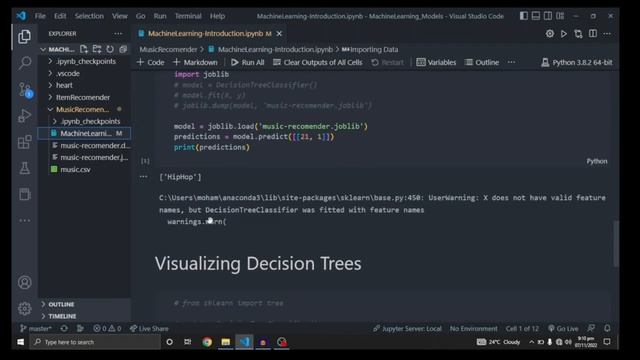This screenshot has height=360, width=640.
Task: Create a new folder in Explorer
Action: click(97, 49)
